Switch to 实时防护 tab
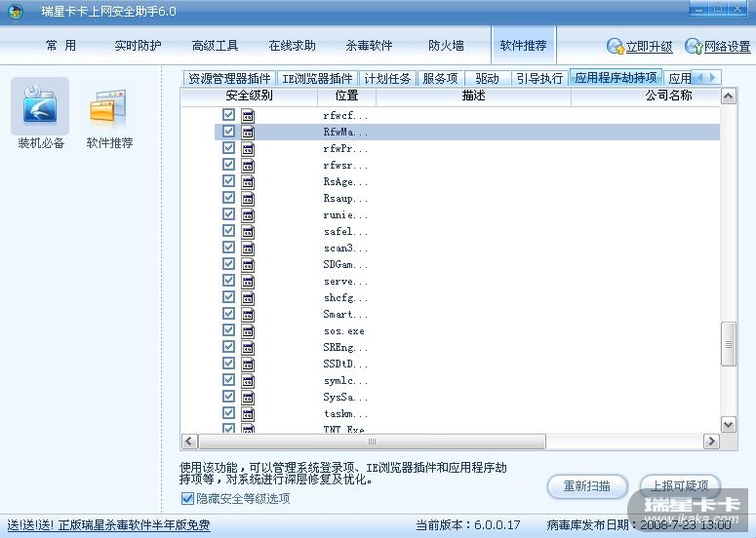The width and height of the screenshot is (756, 538). [138, 46]
